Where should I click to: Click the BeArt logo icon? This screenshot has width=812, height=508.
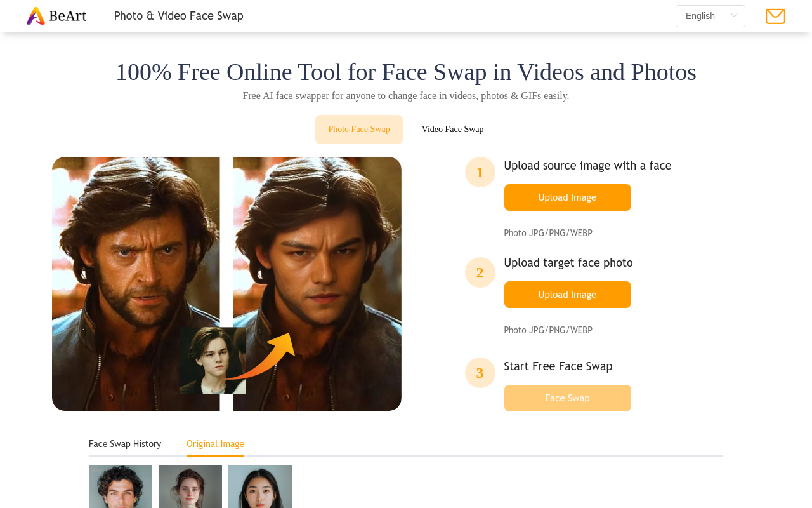(36, 16)
